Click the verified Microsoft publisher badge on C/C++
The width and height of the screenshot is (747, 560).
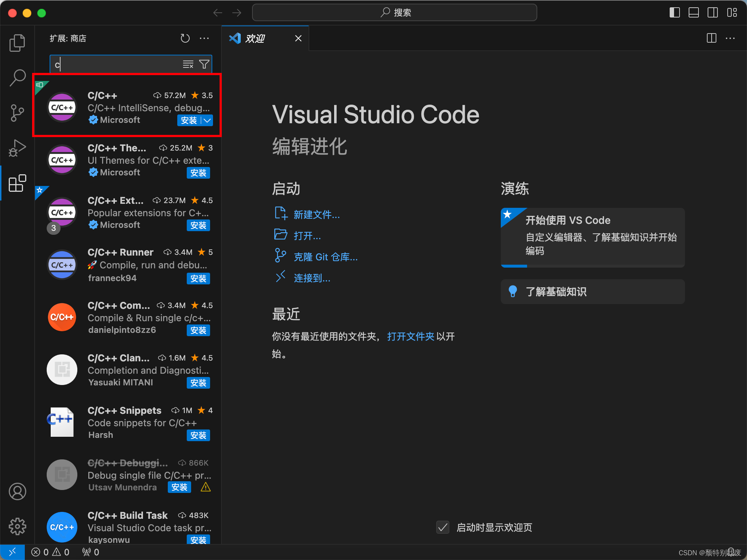(x=93, y=120)
